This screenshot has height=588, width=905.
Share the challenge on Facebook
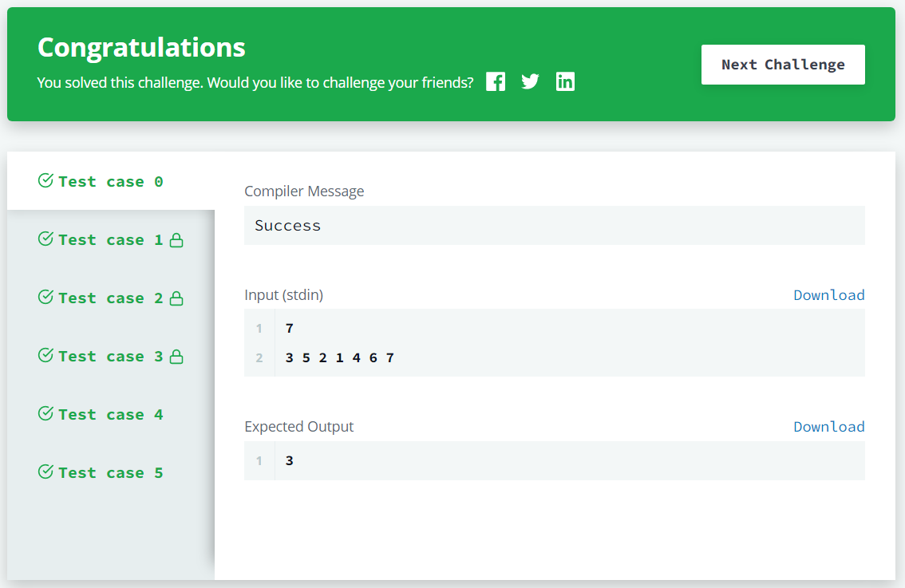coord(496,82)
